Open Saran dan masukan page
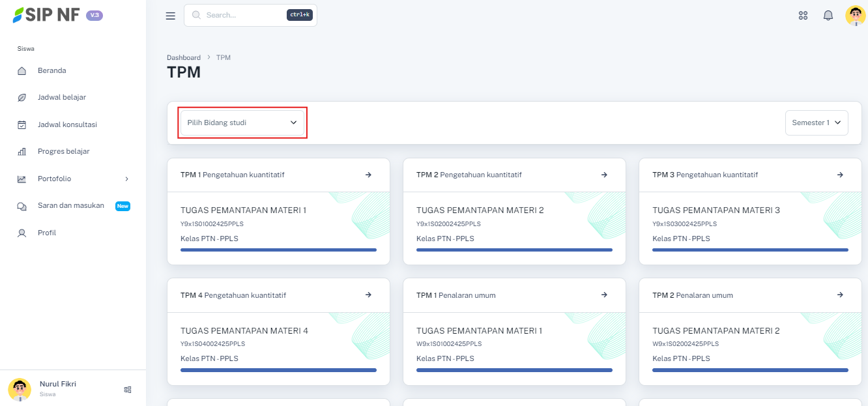 (x=70, y=205)
